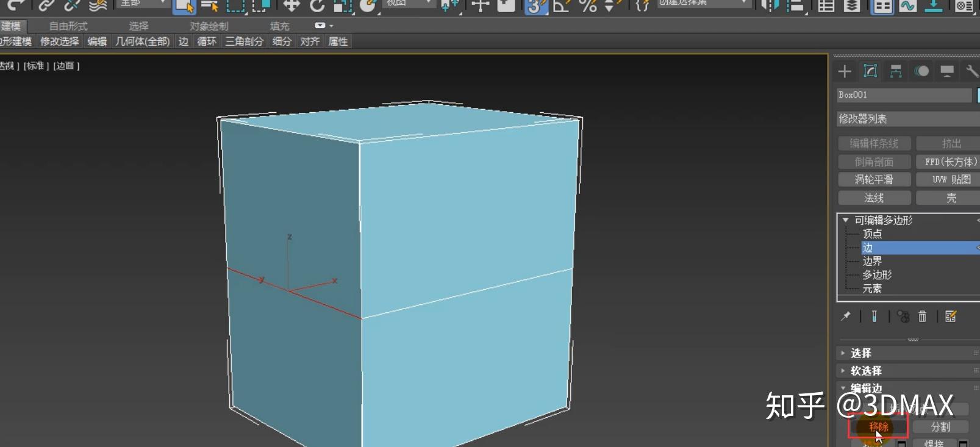Image resolution: width=980 pixels, height=447 pixels.
Task: Toggle Window/Crossing selection icon
Action: point(261,5)
